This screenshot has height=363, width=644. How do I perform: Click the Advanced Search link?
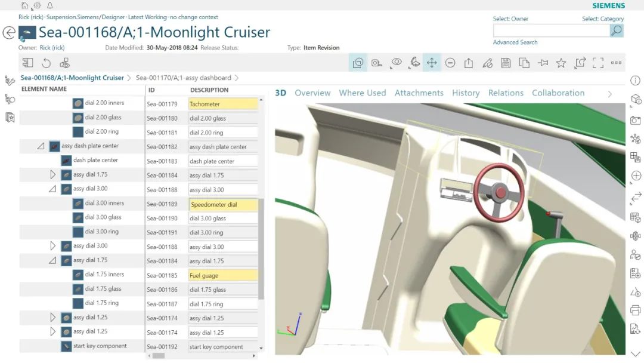(x=515, y=42)
